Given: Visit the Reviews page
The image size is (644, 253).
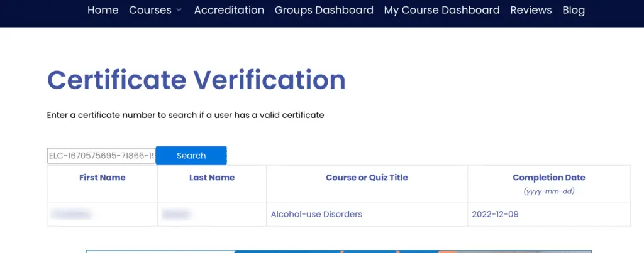Looking at the screenshot, I should pyautogui.click(x=531, y=10).
